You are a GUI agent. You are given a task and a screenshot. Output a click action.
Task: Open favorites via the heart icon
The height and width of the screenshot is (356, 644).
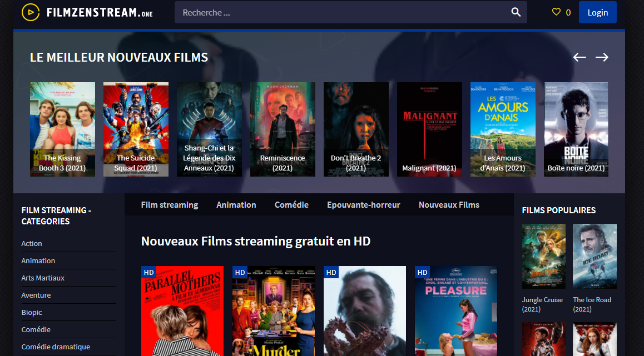(x=556, y=12)
